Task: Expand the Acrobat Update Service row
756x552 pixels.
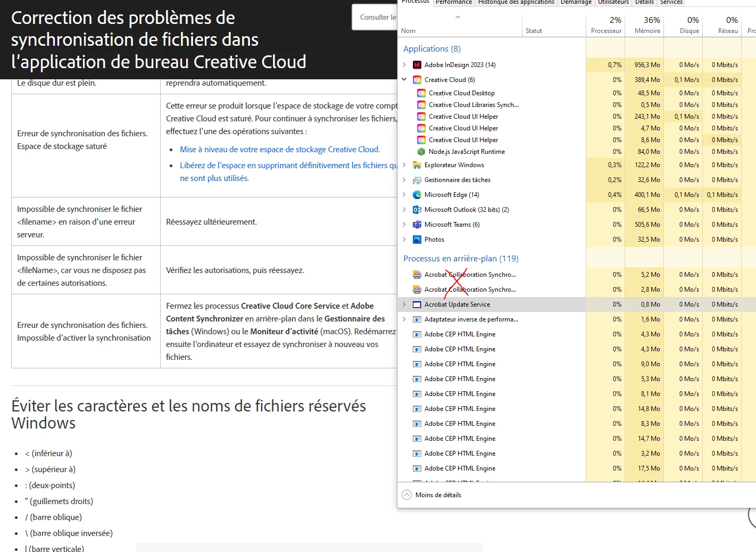Action: tap(404, 304)
